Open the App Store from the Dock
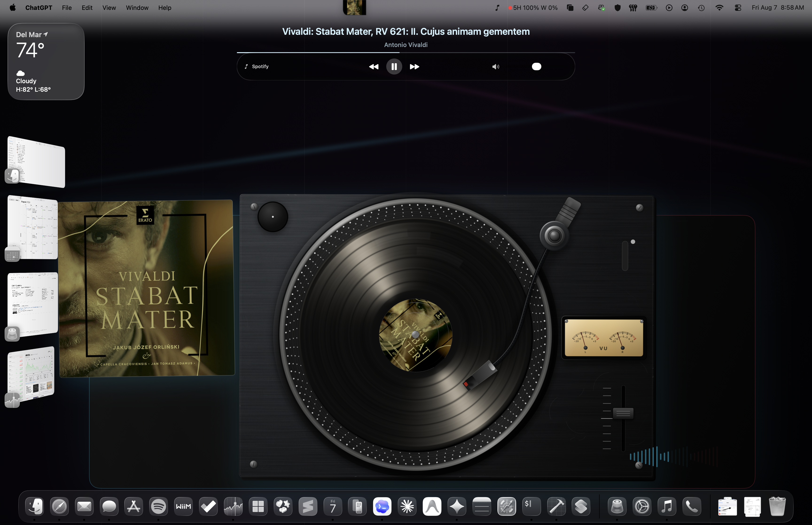 (134, 507)
